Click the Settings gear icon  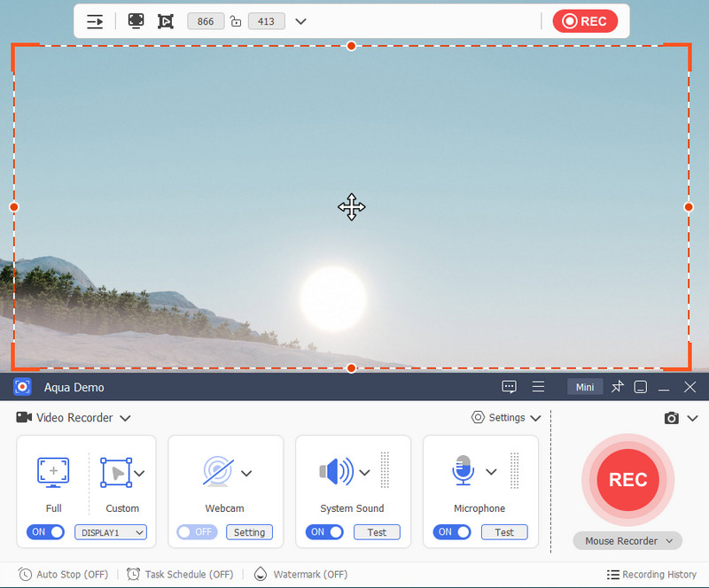(478, 417)
